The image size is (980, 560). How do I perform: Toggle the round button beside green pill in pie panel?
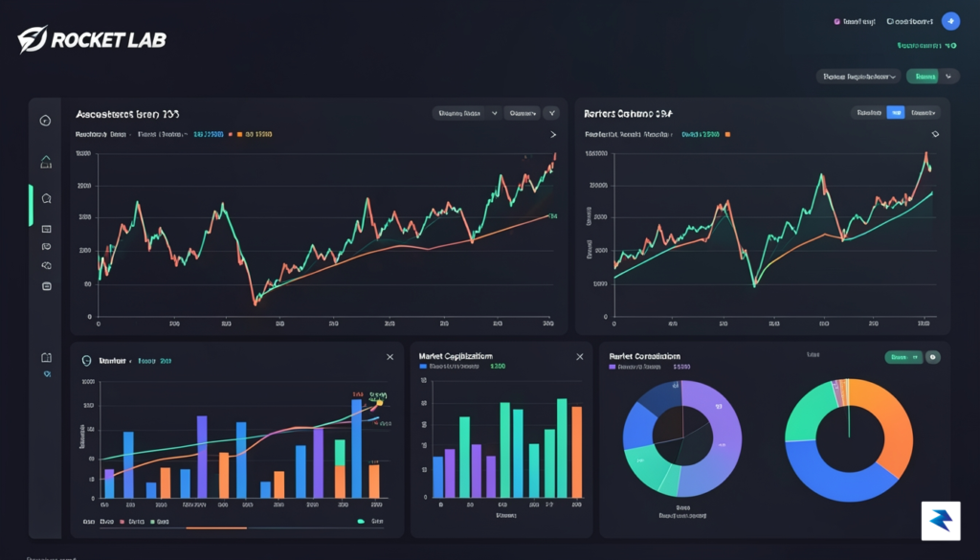(932, 357)
